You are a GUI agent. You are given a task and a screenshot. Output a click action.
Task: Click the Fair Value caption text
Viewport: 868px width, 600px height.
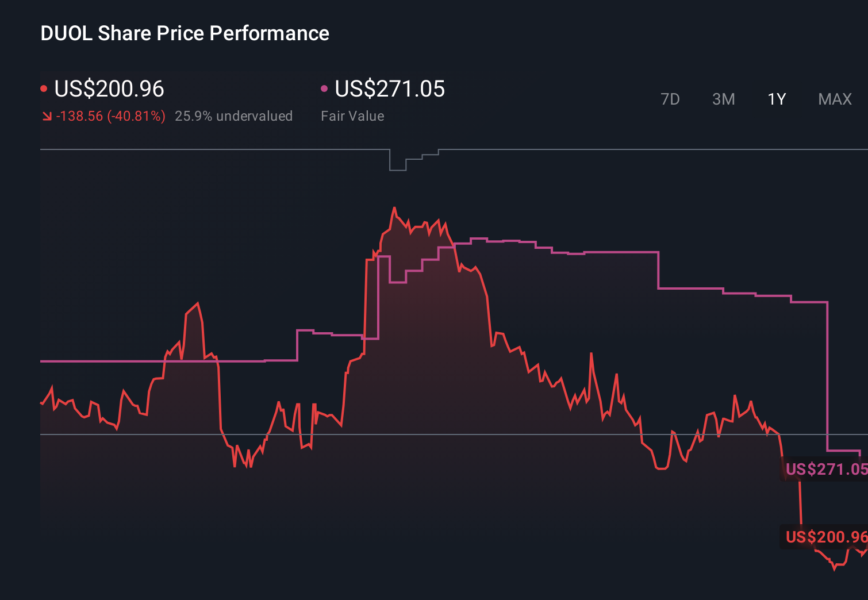[x=352, y=116]
